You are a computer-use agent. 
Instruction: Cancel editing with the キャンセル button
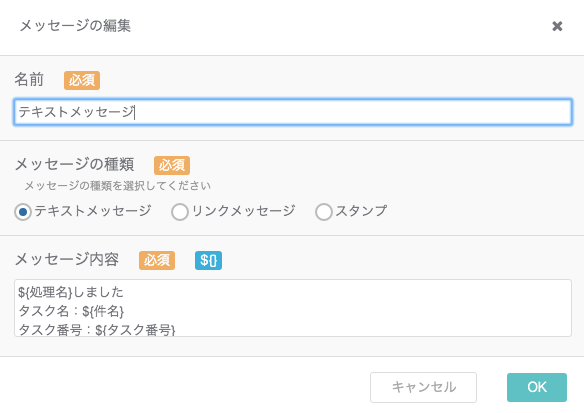[x=423, y=387]
